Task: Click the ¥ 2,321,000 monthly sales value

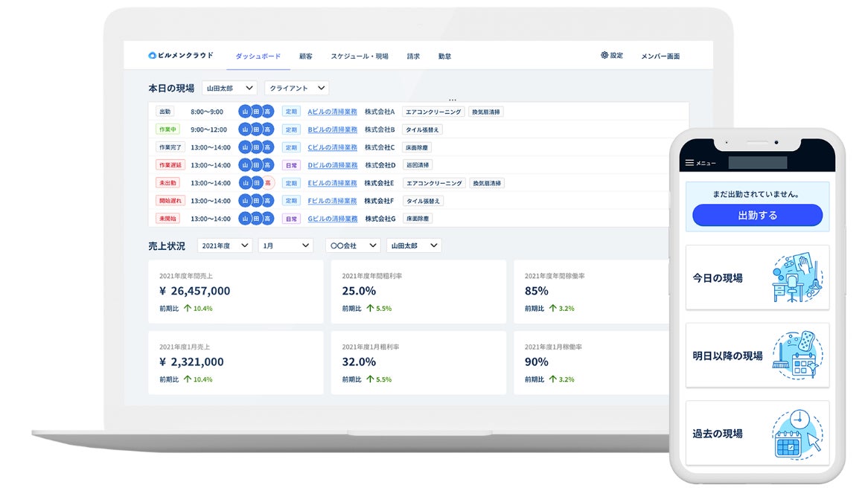Action: tap(191, 362)
